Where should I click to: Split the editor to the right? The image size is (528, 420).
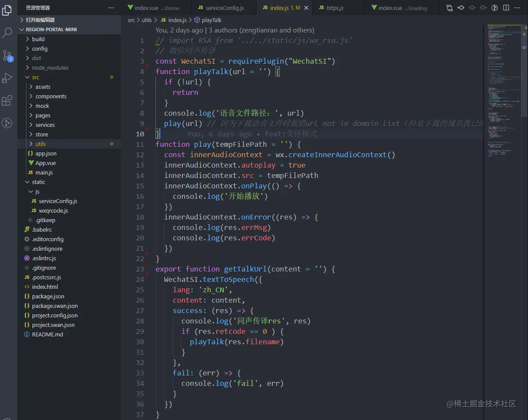coord(506,8)
